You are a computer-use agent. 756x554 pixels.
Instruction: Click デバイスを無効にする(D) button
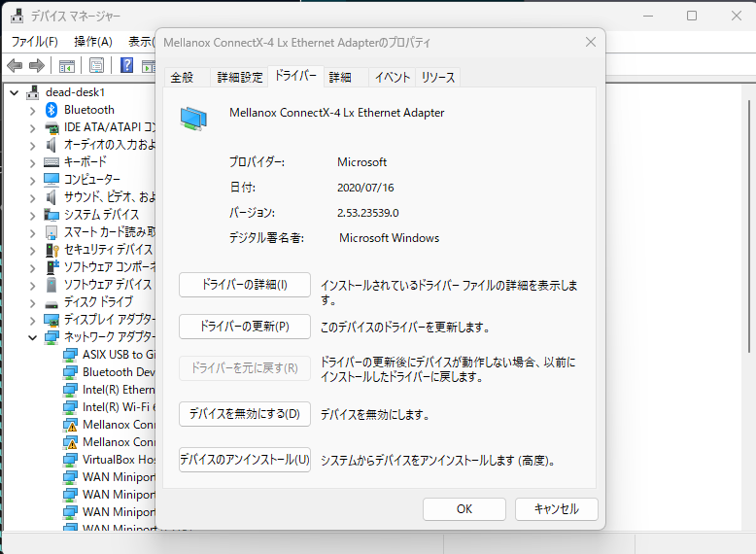[x=245, y=414]
